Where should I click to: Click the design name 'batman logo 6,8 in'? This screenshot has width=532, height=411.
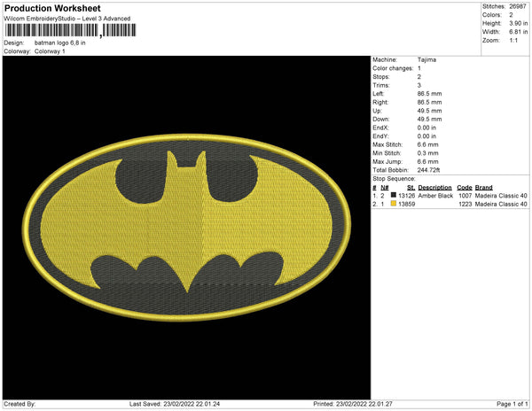60,43
